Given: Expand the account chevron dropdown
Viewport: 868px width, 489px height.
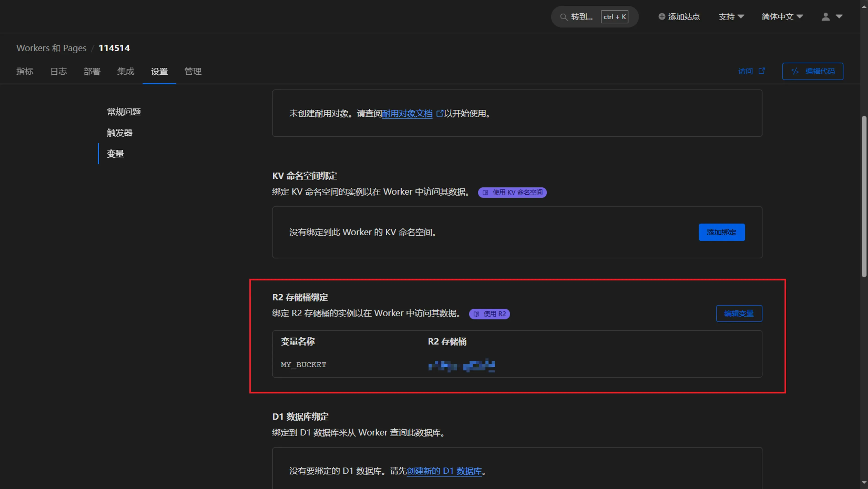Looking at the screenshot, I should (839, 17).
